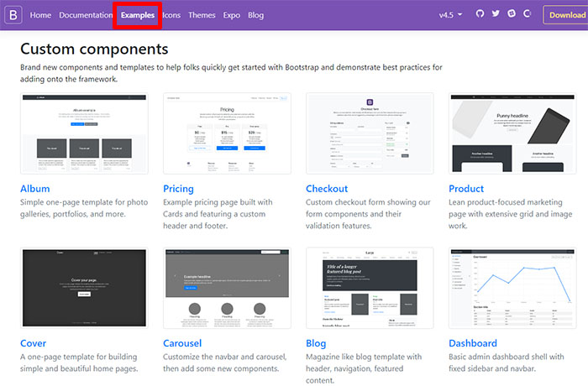Screen dimensions: 588x386
Task: Open the Checkout example link
Action: [x=327, y=189]
